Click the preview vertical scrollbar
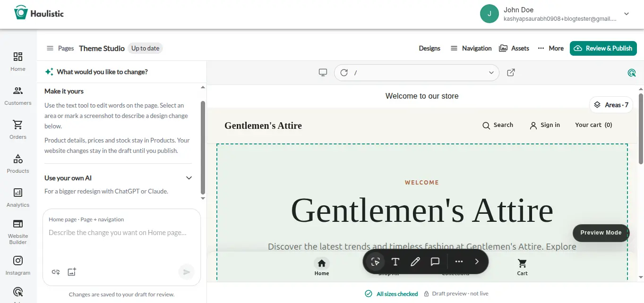Image resolution: width=644 pixels, height=303 pixels. coord(641,128)
